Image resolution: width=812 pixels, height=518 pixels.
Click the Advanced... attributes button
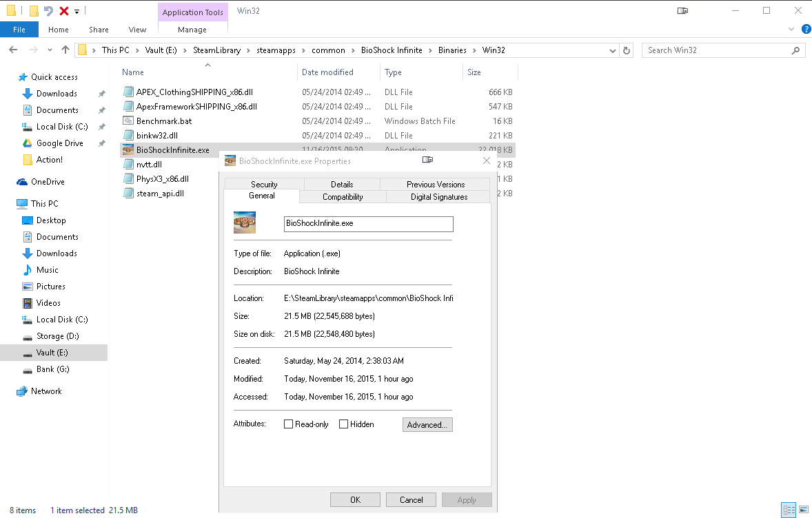427,425
